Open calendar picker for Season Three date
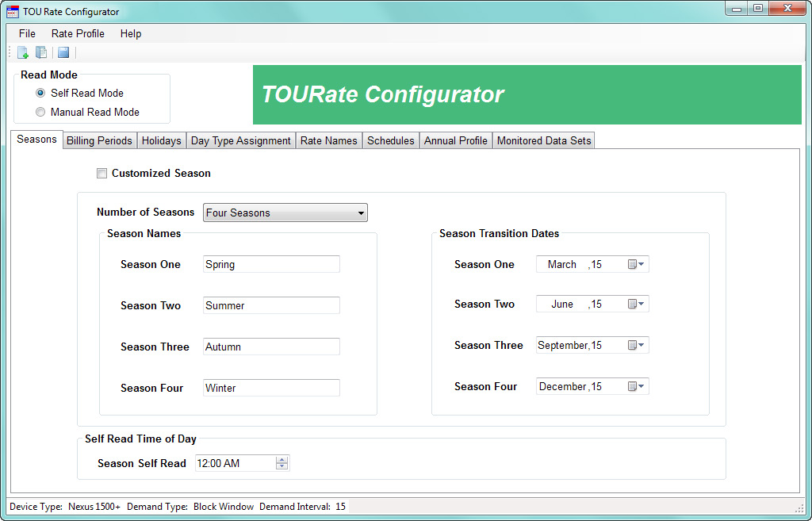 pos(636,345)
